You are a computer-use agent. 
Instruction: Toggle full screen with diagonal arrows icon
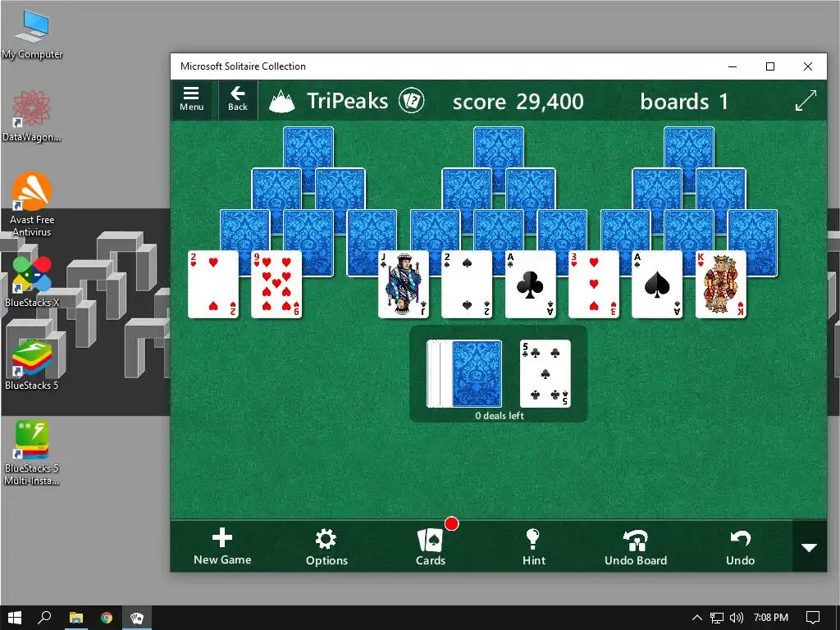click(x=806, y=101)
